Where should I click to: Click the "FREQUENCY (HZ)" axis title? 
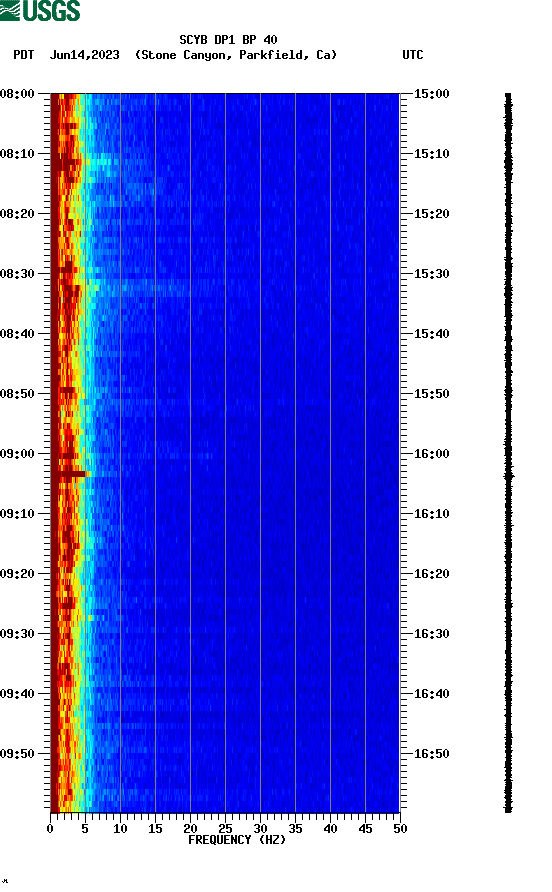(237, 840)
